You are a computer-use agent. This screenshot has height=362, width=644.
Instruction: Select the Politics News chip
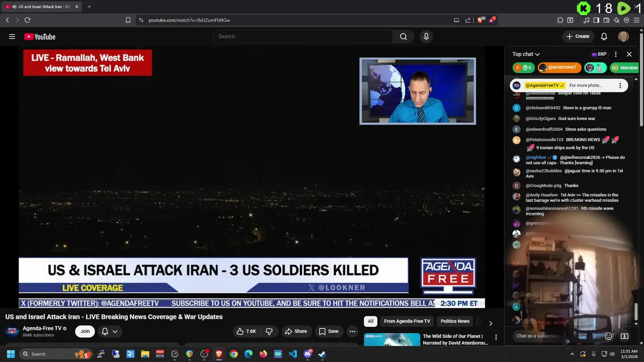point(455,321)
